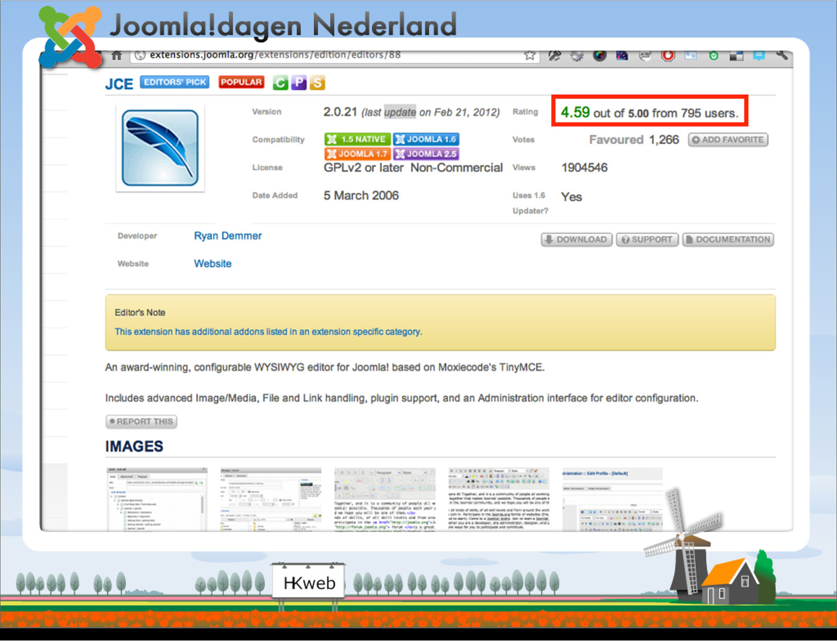The width and height of the screenshot is (837, 644).
Task: Follow the extension specific category note link
Action: (x=268, y=331)
